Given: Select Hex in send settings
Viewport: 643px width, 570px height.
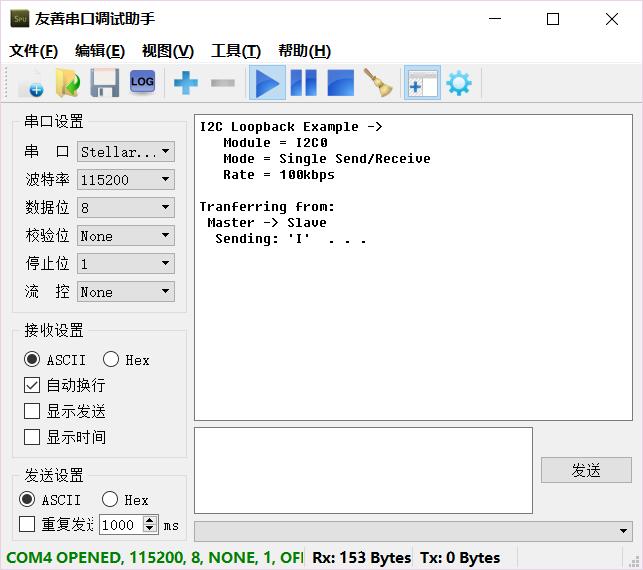Looking at the screenshot, I should pos(125,499).
